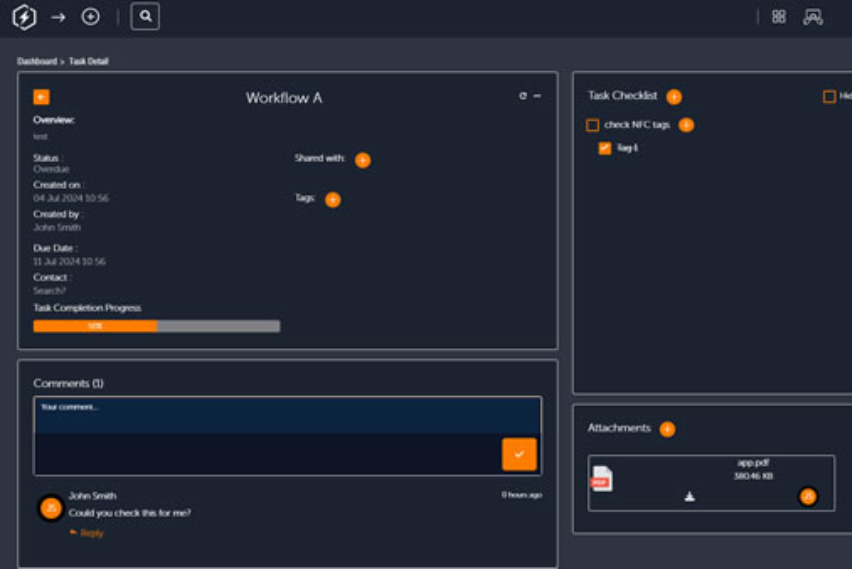The width and height of the screenshot is (852, 569).
Task: Add attachment with the plus icon
Action: [667, 429]
